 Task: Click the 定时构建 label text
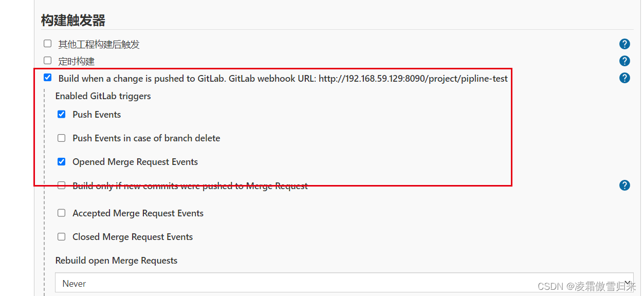(x=77, y=61)
